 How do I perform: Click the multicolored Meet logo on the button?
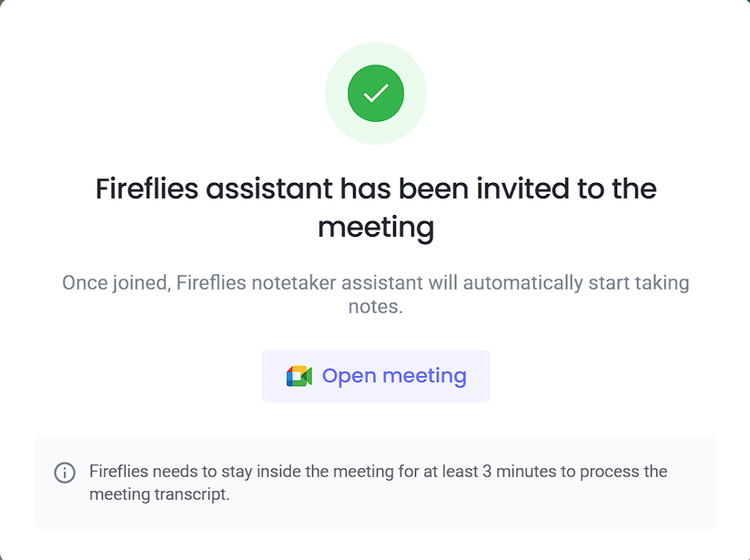299,375
